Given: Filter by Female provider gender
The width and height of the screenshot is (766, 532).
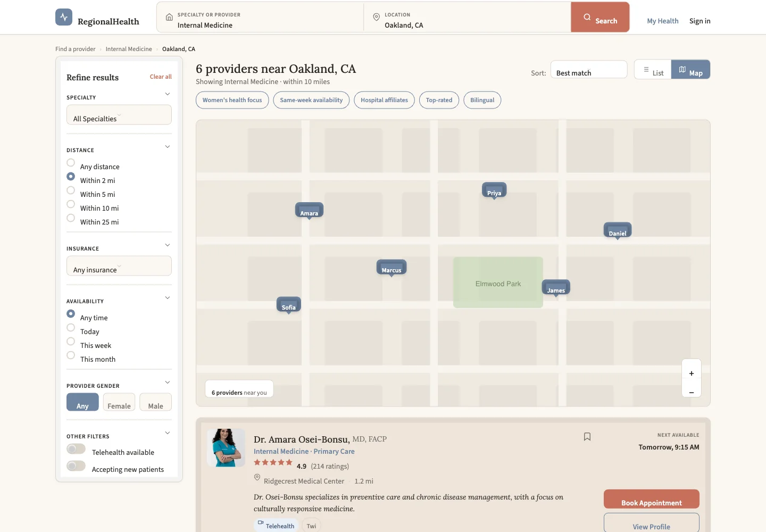Looking at the screenshot, I should [119, 402].
